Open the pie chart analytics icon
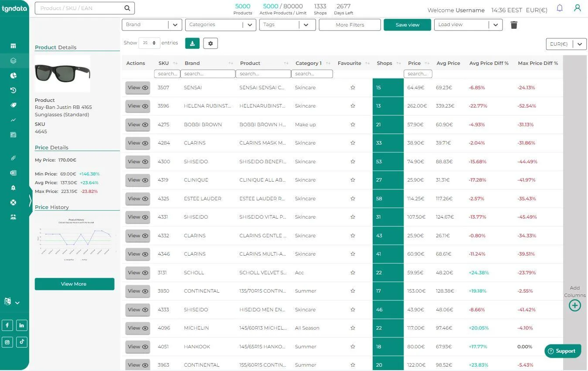588x371 pixels. (13, 75)
